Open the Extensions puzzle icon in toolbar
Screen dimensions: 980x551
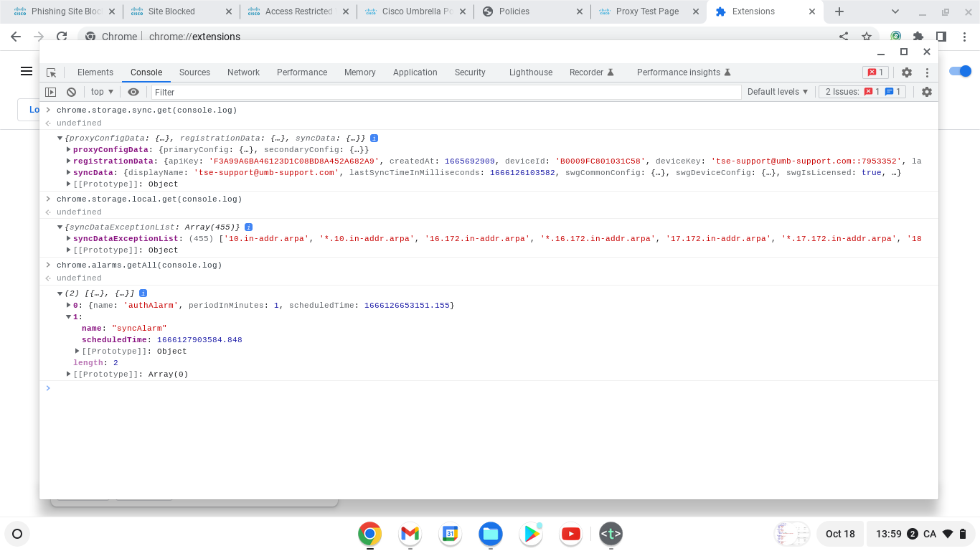tap(918, 37)
